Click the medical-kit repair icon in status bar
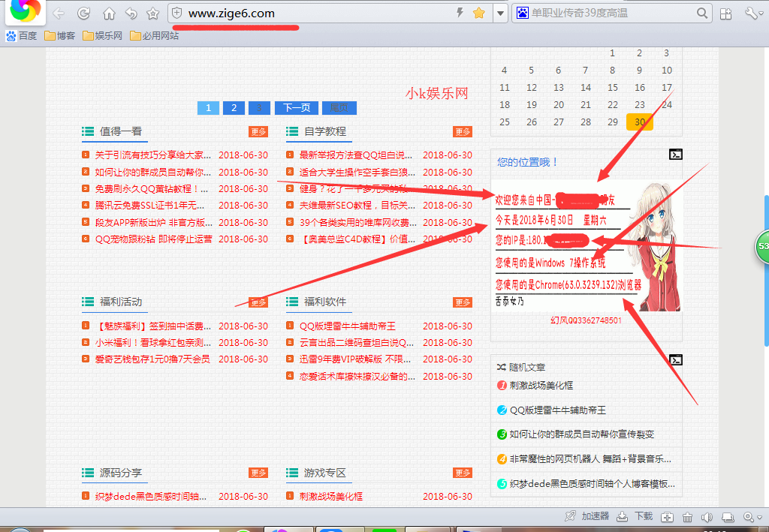769x532 pixels. pyautogui.click(x=666, y=517)
